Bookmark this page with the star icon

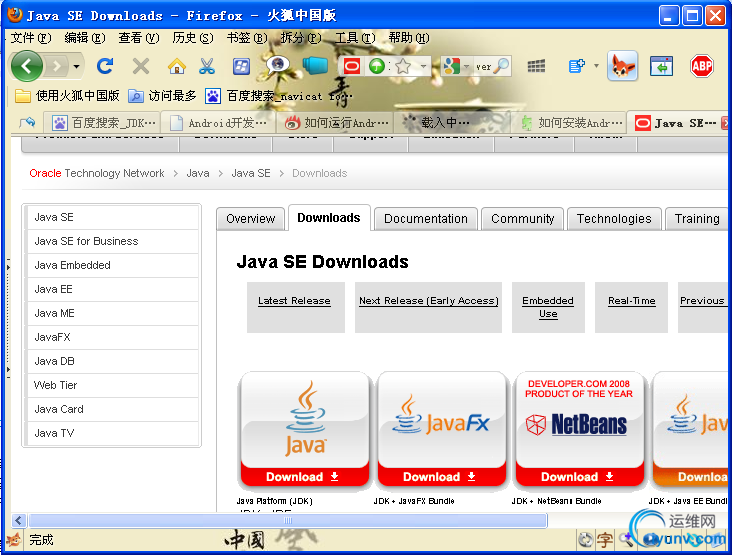[x=403, y=66]
